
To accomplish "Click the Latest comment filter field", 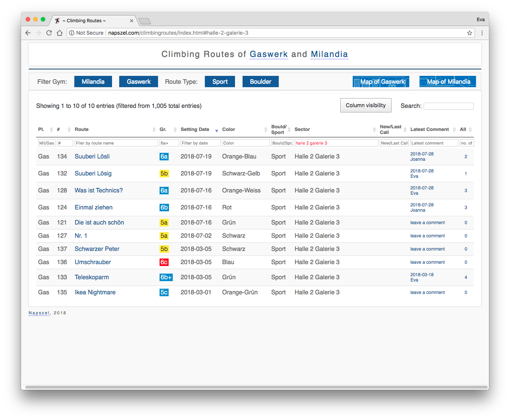I will tap(434, 143).
